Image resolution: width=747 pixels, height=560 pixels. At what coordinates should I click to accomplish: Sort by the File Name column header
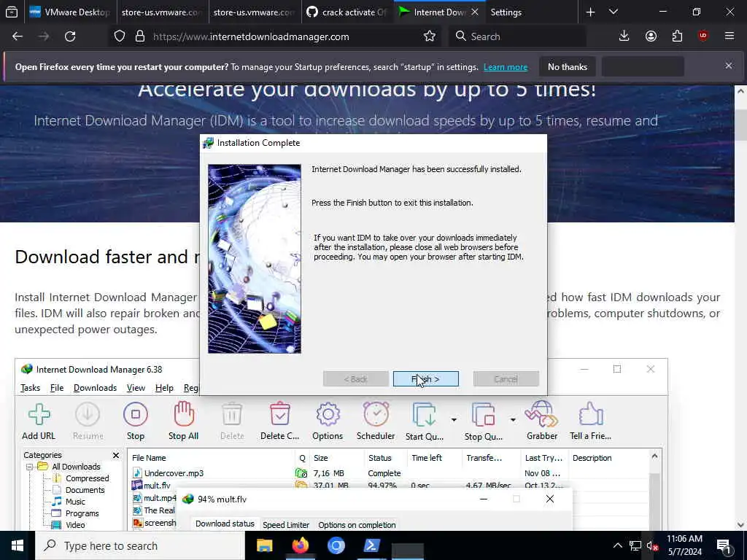212,458
